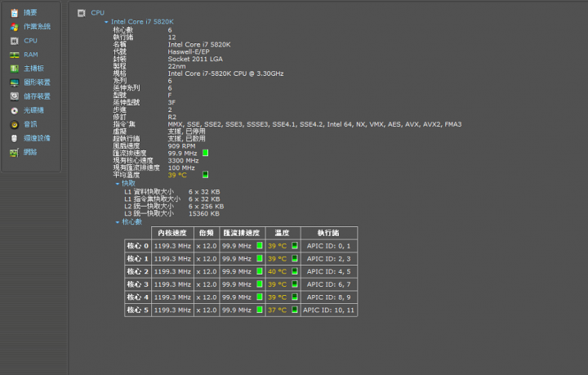This screenshot has width=588, height=375.
Task: Go to 週邊設備 peripherals section
Action: [x=37, y=138]
